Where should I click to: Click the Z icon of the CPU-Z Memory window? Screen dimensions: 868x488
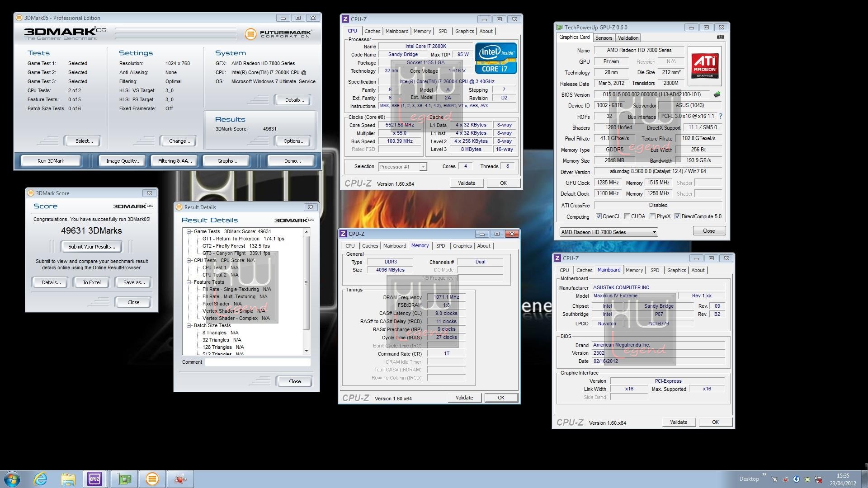343,234
